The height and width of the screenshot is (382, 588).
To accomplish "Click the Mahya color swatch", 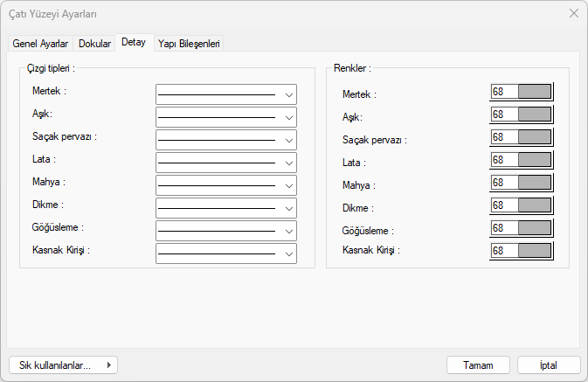I will (535, 183).
